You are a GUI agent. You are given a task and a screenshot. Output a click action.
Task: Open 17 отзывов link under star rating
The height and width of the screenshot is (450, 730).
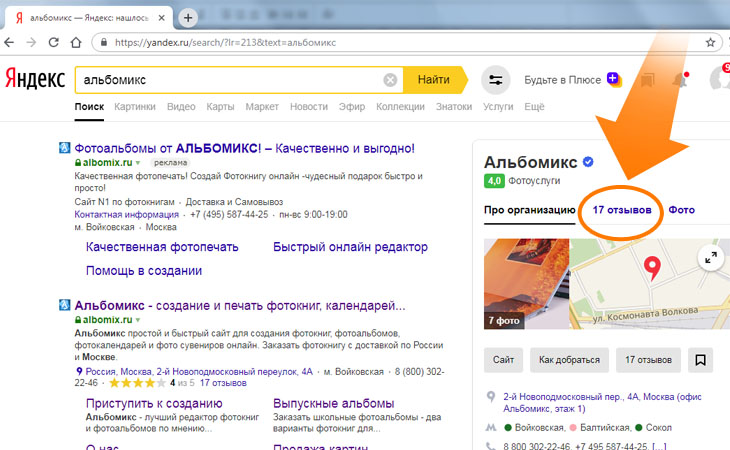223,383
